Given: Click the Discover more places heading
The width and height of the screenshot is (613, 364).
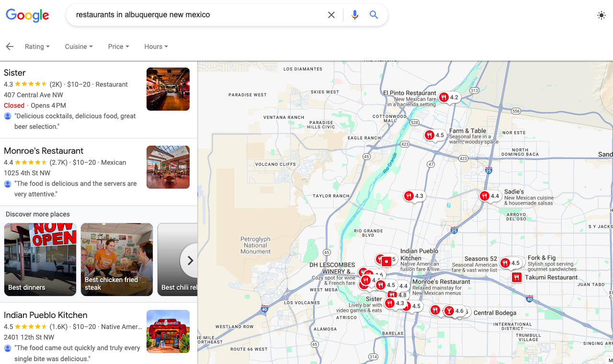Looking at the screenshot, I should pos(38,214).
